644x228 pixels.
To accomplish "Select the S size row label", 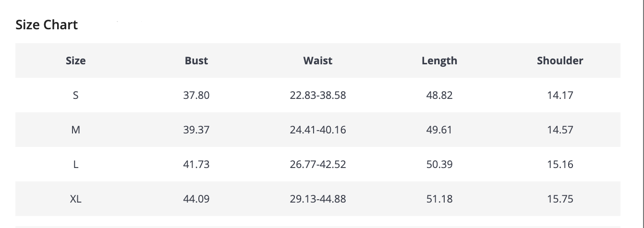I will pyautogui.click(x=75, y=95).
